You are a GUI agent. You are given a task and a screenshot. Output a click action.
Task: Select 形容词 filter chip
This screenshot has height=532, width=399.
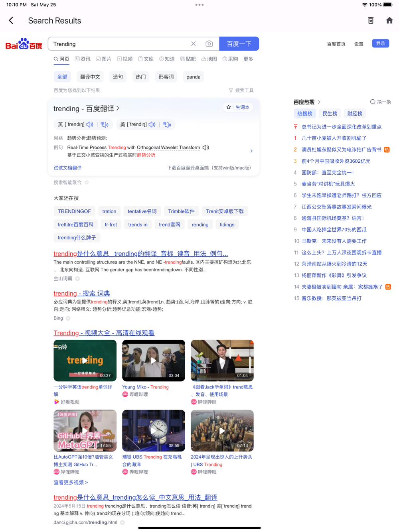tap(166, 77)
